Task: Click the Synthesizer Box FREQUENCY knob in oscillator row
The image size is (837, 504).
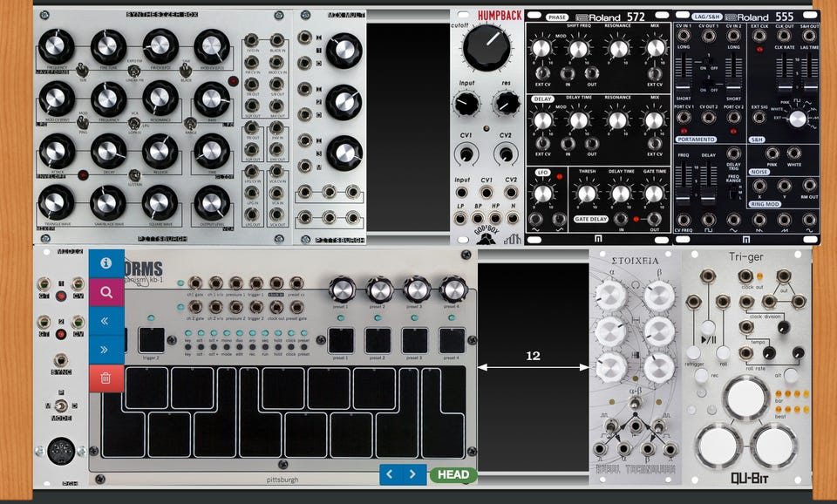Action: click(x=56, y=46)
